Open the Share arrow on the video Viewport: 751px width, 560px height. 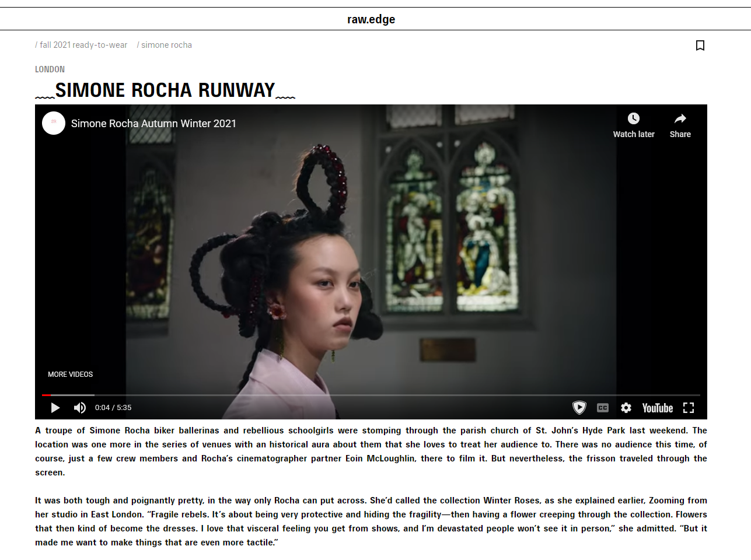pos(680,118)
